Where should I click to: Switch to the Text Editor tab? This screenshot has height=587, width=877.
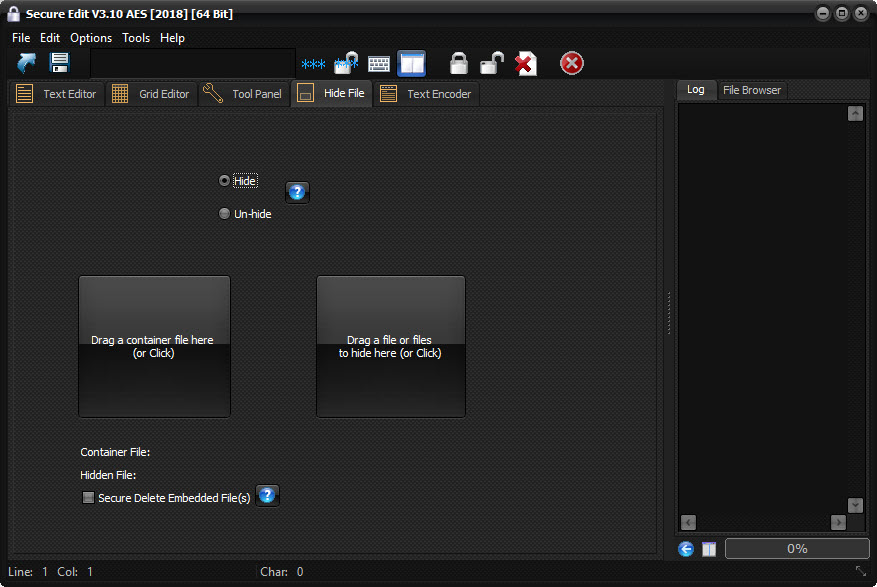click(57, 94)
